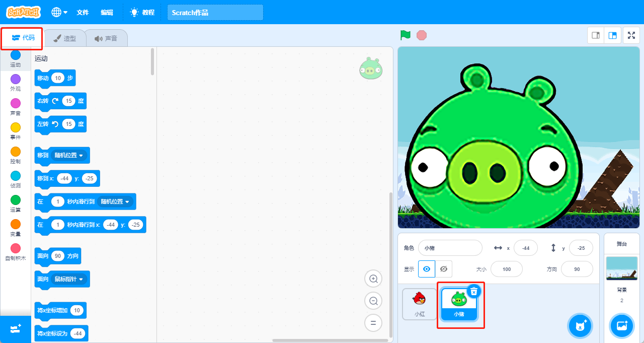The image size is (644, 343).
Task: Click the green flag to start
Action: click(406, 35)
